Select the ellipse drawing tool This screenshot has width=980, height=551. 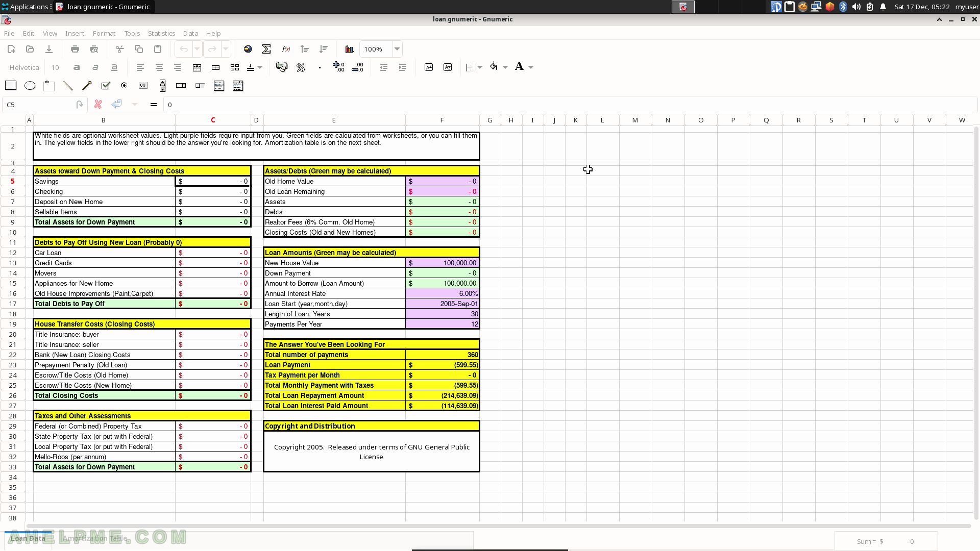30,86
